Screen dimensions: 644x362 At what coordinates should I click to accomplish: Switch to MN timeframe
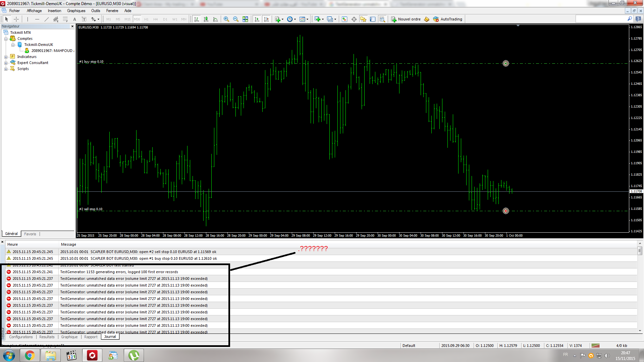click(184, 19)
